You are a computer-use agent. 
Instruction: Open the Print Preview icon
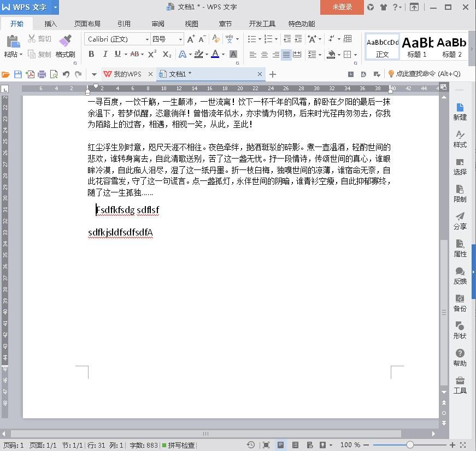(x=54, y=74)
